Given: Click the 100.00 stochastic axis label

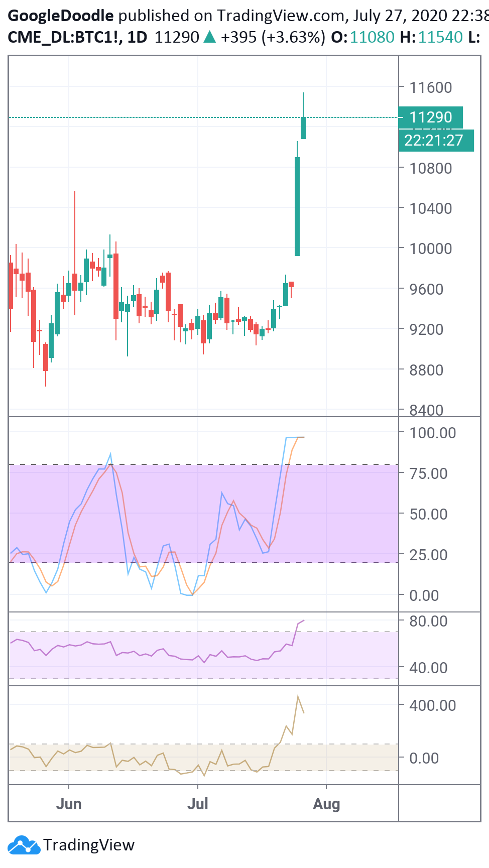Looking at the screenshot, I should tap(433, 433).
